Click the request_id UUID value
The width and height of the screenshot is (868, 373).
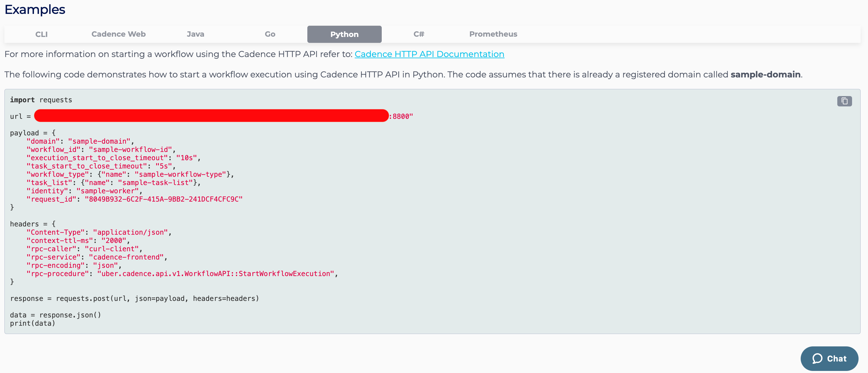click(164, 199)
